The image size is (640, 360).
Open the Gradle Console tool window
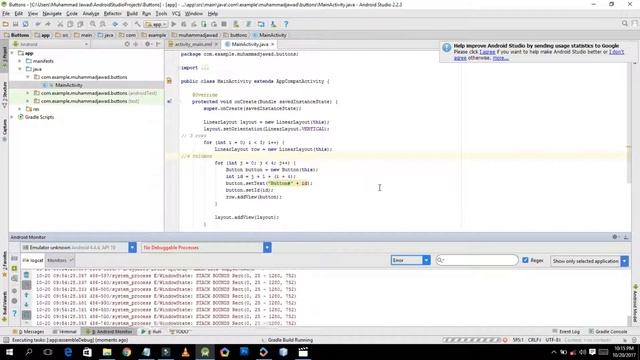tap(608, 331)
